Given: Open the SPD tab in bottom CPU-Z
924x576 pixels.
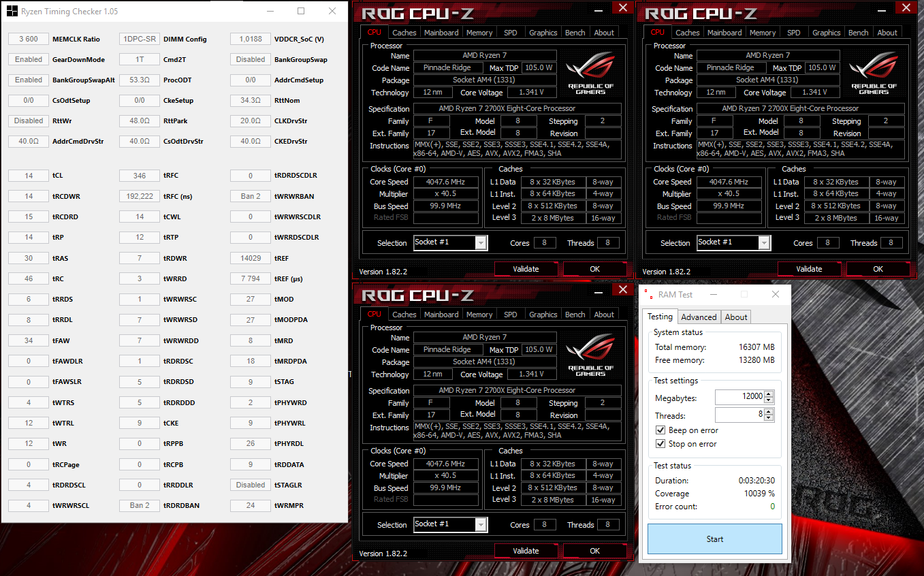Looking at the screenshot, I should coord(510,314).
